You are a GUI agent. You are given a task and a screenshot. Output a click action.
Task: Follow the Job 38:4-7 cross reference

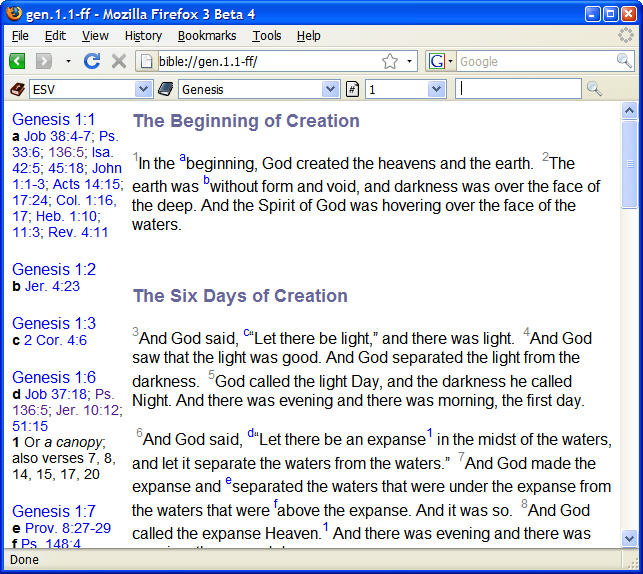coord(57,136)
